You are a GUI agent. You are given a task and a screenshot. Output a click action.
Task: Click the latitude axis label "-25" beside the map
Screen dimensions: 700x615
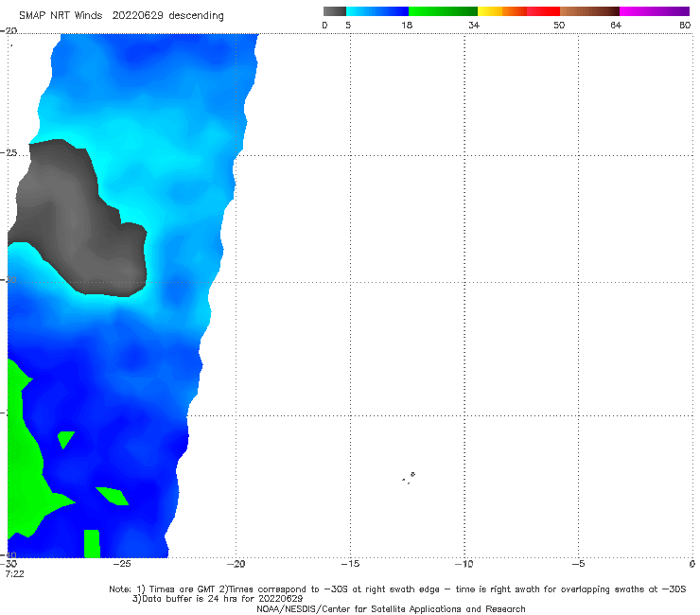point(9,153)
